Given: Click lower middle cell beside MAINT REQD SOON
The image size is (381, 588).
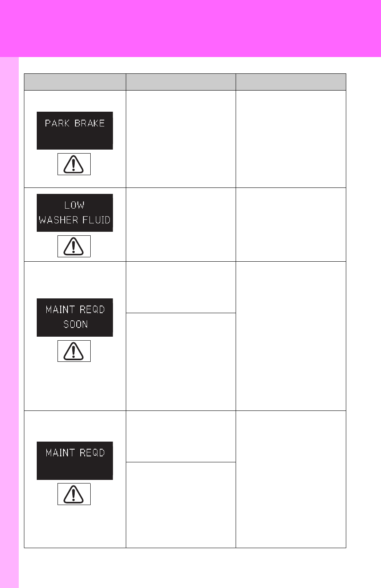Looking at the screenshot, I should 181,362.
